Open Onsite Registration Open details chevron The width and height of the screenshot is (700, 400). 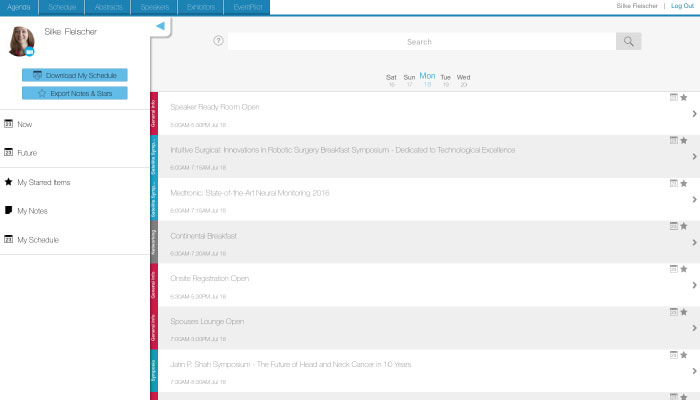tap(694, 285)
